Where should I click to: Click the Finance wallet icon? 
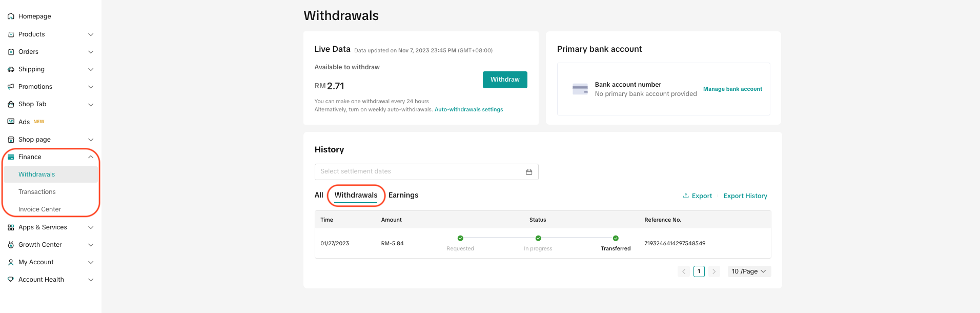click(11, 157)
